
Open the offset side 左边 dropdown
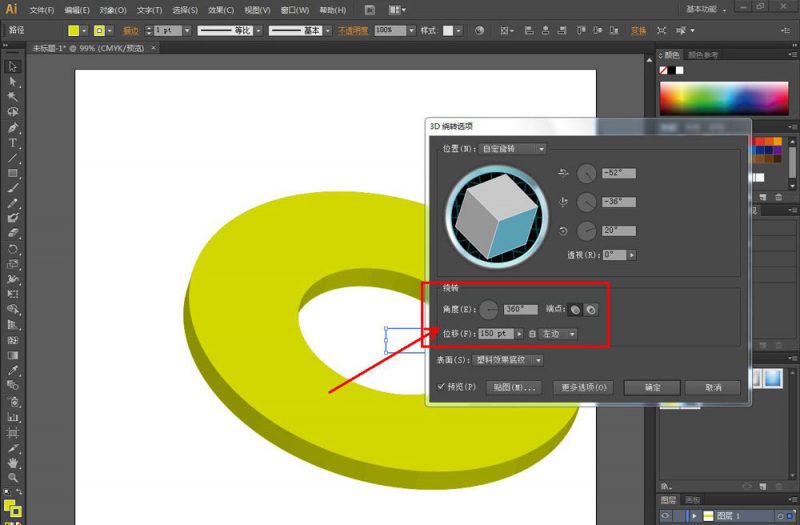558,334
